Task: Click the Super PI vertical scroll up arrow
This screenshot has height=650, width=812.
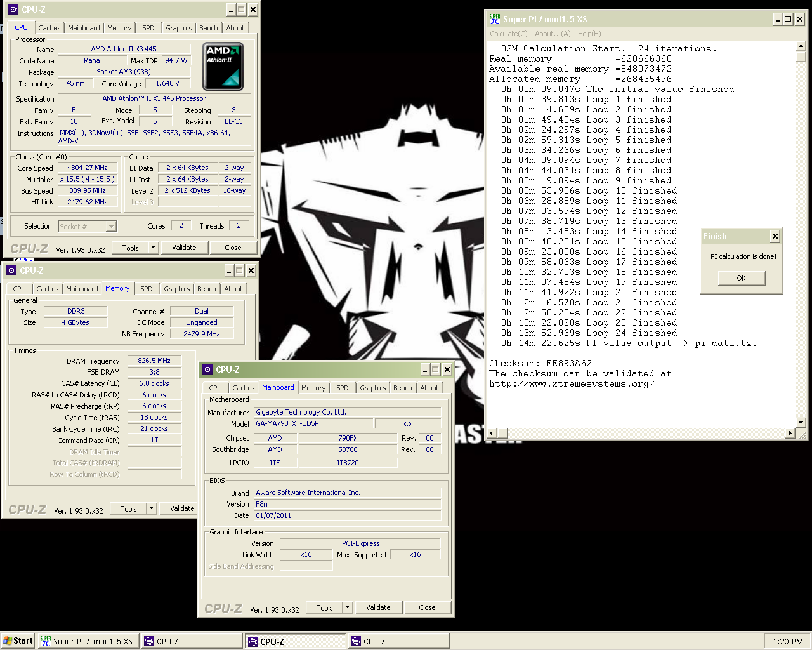Action: (801, 46)
